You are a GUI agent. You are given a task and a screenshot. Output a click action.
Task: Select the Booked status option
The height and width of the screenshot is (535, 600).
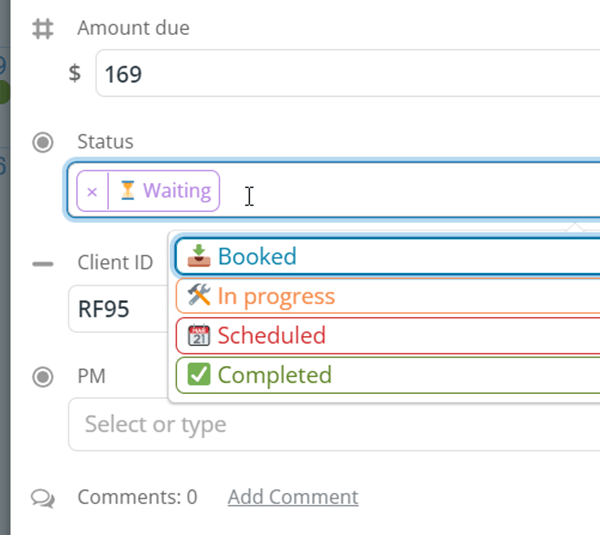coord(387,256)
